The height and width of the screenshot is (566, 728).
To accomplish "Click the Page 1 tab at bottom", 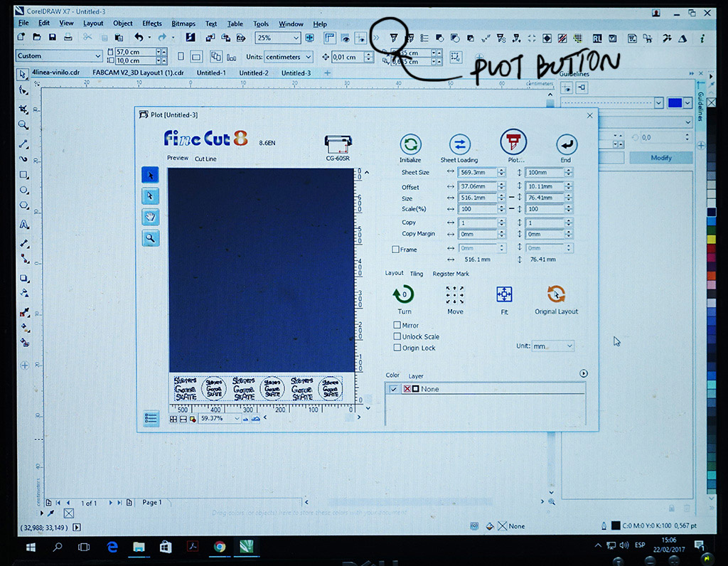I will click(x=152, y=502).
